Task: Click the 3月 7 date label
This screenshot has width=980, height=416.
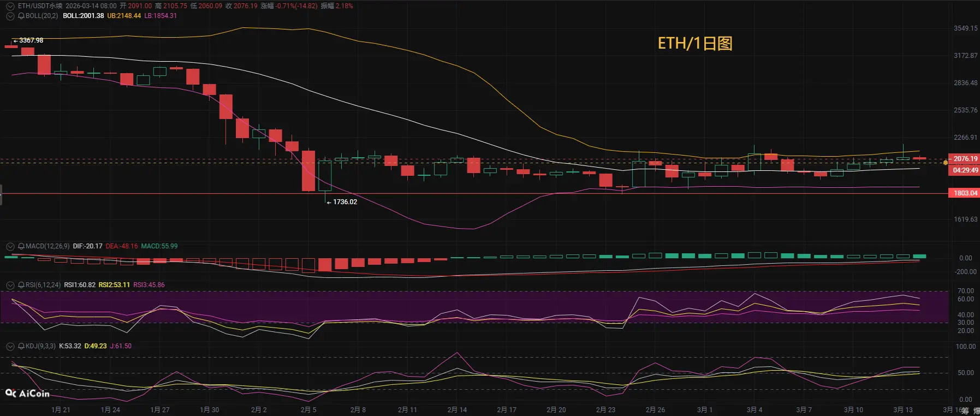Action: (804, 410)
